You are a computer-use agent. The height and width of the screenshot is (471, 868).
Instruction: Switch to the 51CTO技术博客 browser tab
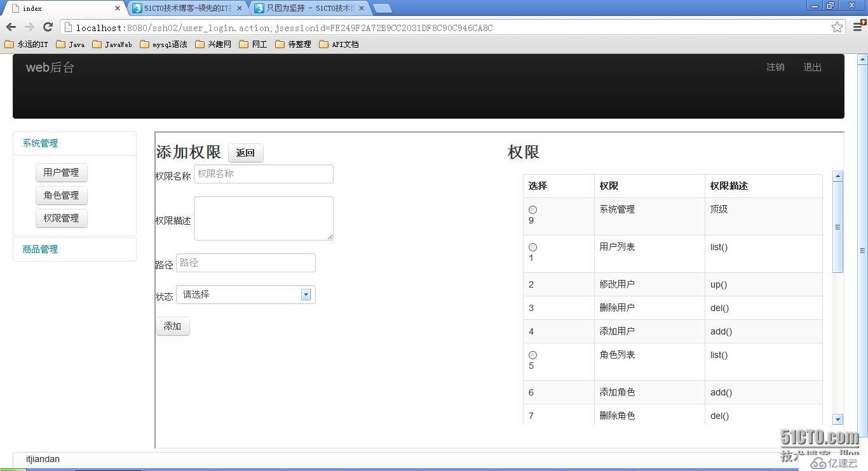tap(187, 8)
